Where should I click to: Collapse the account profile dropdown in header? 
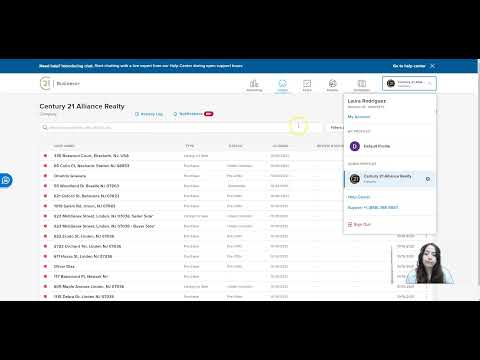click(x=409, y=84)
